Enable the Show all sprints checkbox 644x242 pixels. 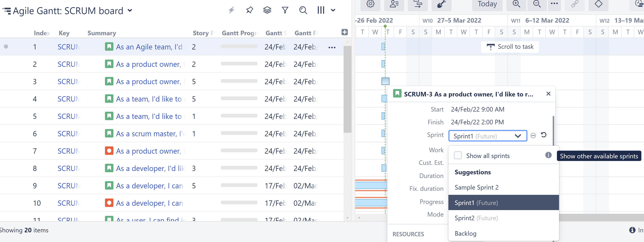click(458, 155)
